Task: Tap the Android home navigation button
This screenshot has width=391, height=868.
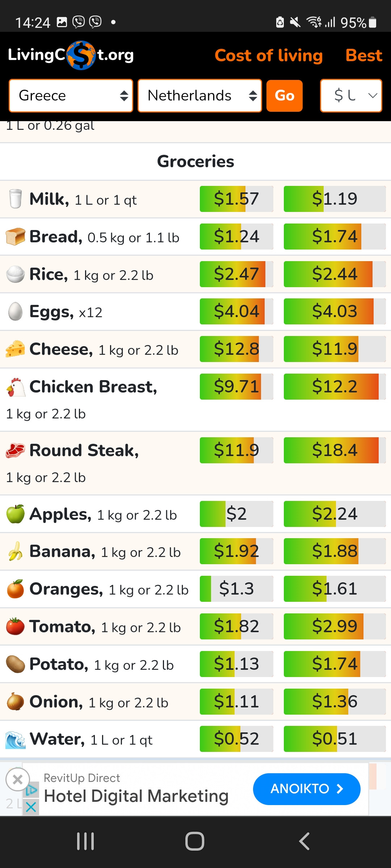Action: coord(195,841)
